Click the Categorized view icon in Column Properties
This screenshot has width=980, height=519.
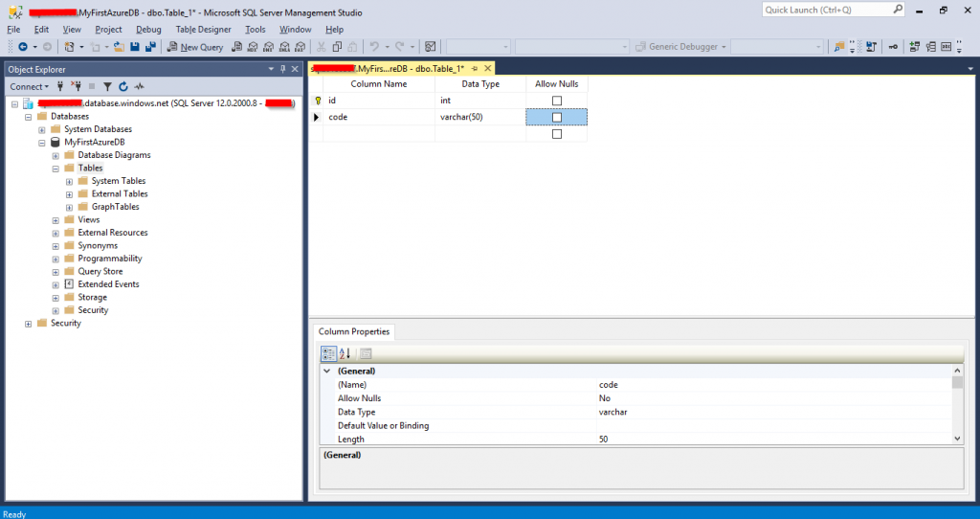coord(329,354)
